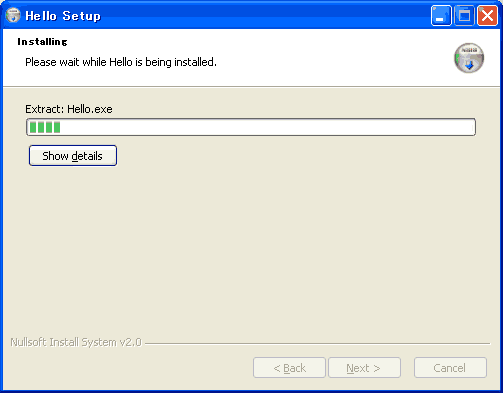Minimize the Hello Setup window

tap(441, 15)
